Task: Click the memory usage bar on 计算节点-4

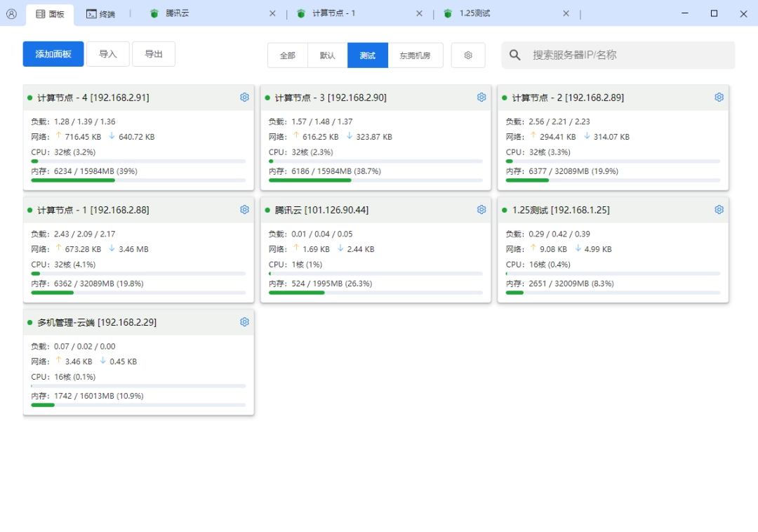Action: pyautogui.click(x=138, y=180)
